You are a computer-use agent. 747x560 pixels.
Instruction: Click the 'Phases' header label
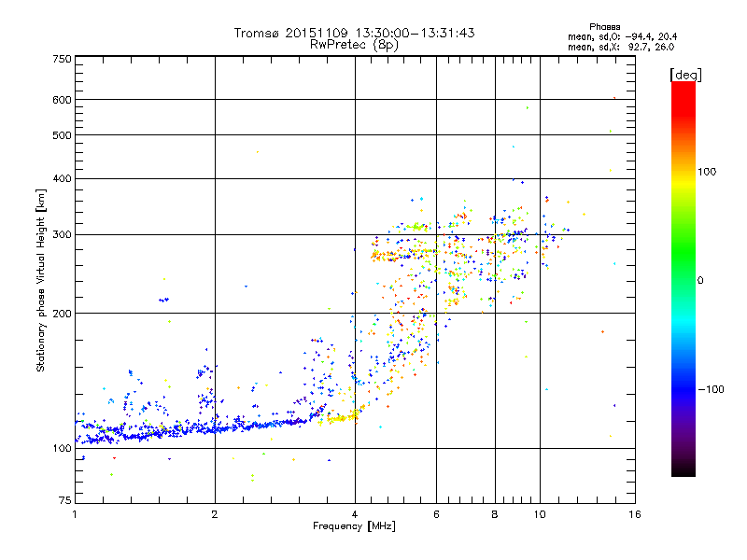(604, 27)
